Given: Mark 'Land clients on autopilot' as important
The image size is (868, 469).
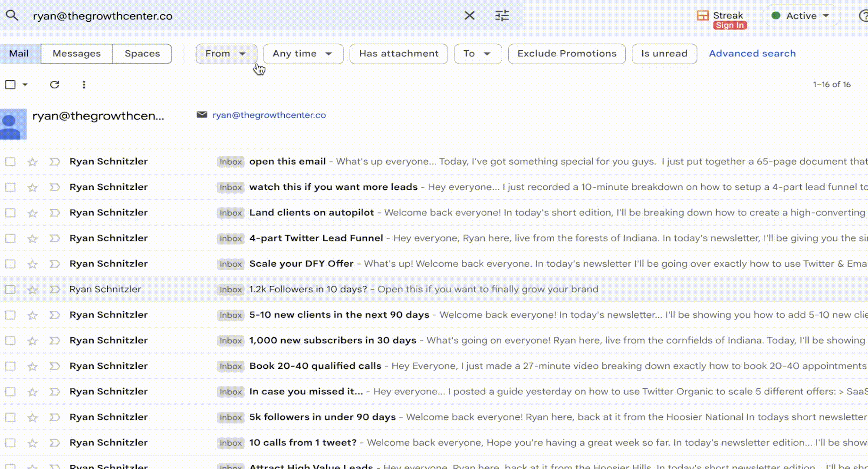Looking at the screenshot, I should click(x=55, y=213).
